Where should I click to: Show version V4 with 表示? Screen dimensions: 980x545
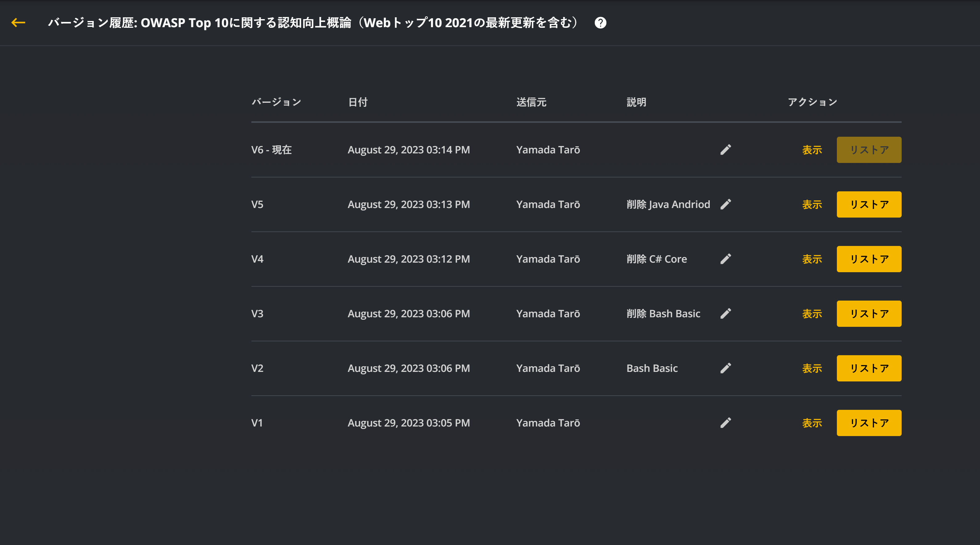812,259
